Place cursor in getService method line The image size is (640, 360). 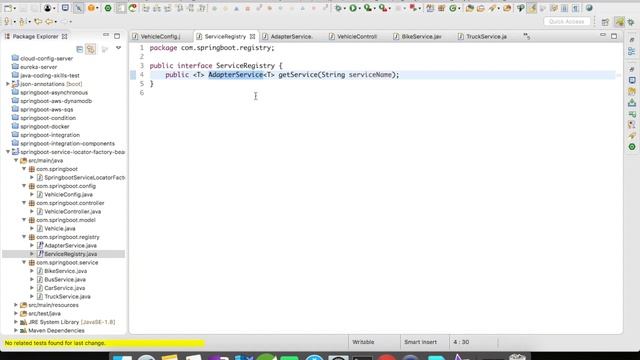click(382, 75)
